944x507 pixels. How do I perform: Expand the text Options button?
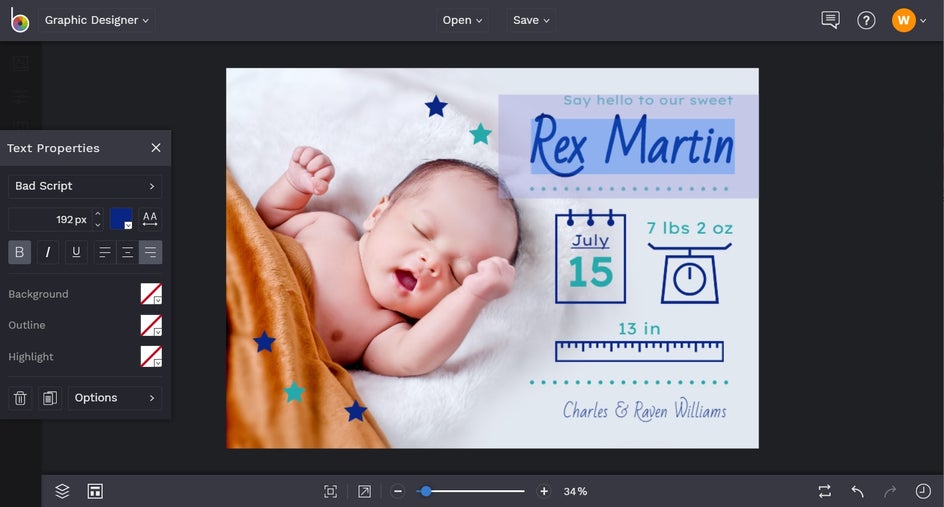point(115,398)
